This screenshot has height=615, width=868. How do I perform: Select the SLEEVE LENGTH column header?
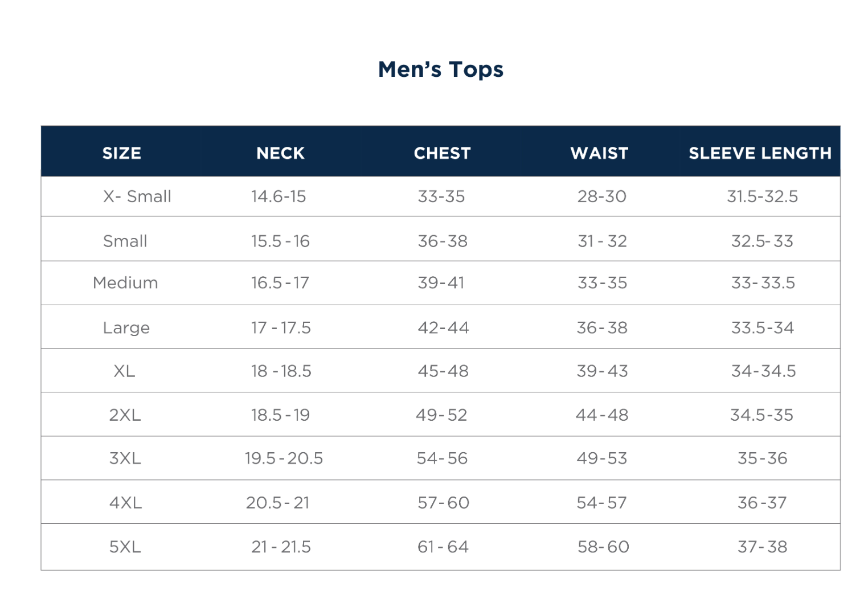point(760,153)
